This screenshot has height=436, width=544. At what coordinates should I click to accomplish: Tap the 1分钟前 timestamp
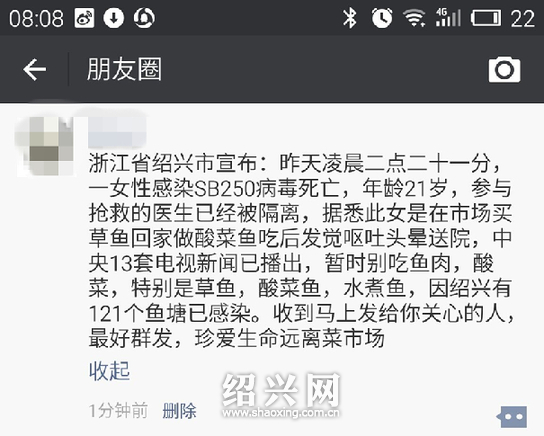coord(119,411)
